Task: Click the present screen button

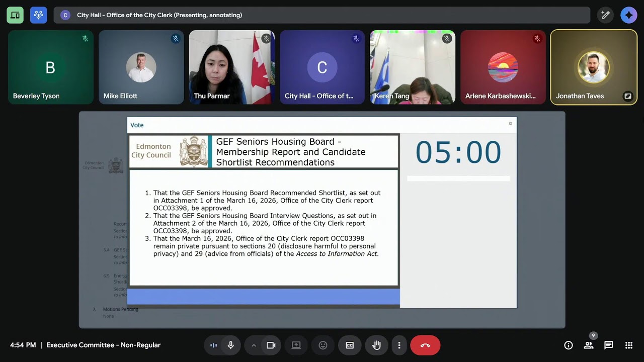Action: click(x=296, y=345)
